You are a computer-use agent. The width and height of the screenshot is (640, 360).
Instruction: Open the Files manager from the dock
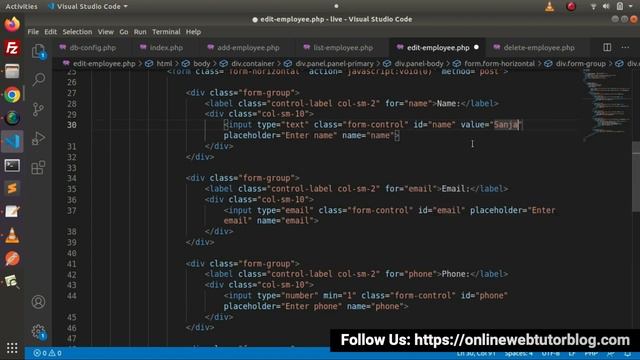coord(12,71)
